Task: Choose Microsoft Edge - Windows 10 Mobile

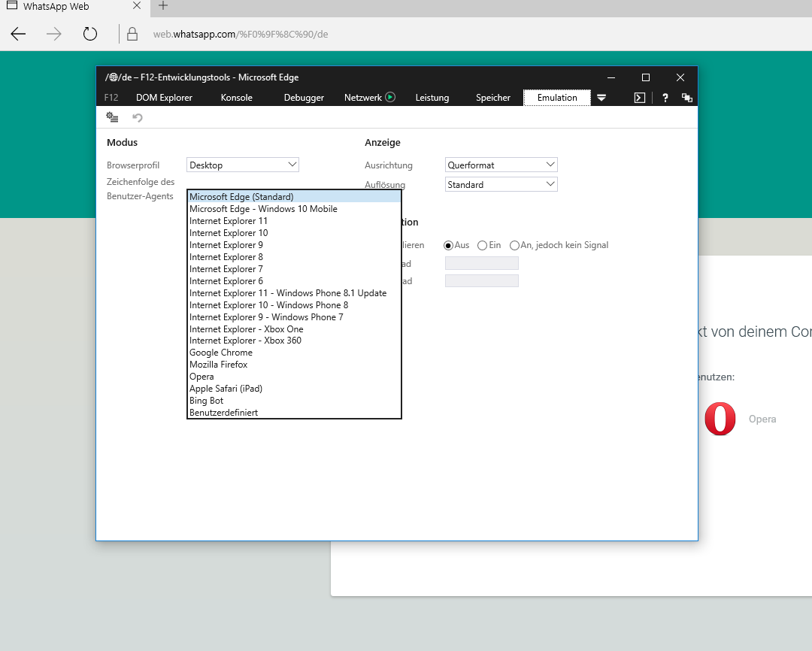Action: (294, 209)
